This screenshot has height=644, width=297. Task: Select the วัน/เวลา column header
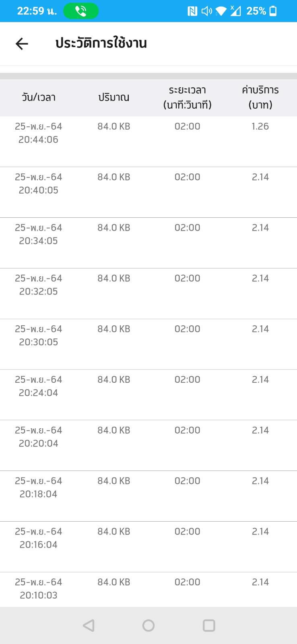click(39, 97)
